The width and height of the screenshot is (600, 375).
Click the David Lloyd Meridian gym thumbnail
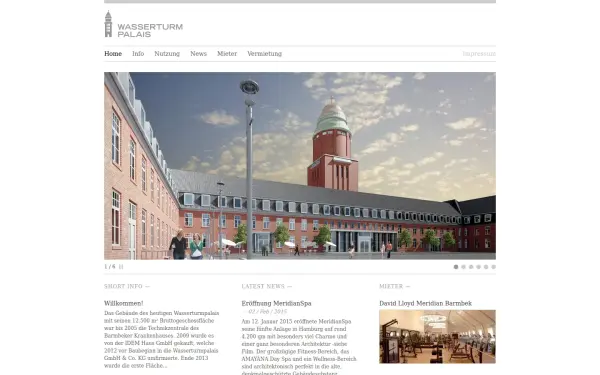pyautogui.click(x=437, y=336)
